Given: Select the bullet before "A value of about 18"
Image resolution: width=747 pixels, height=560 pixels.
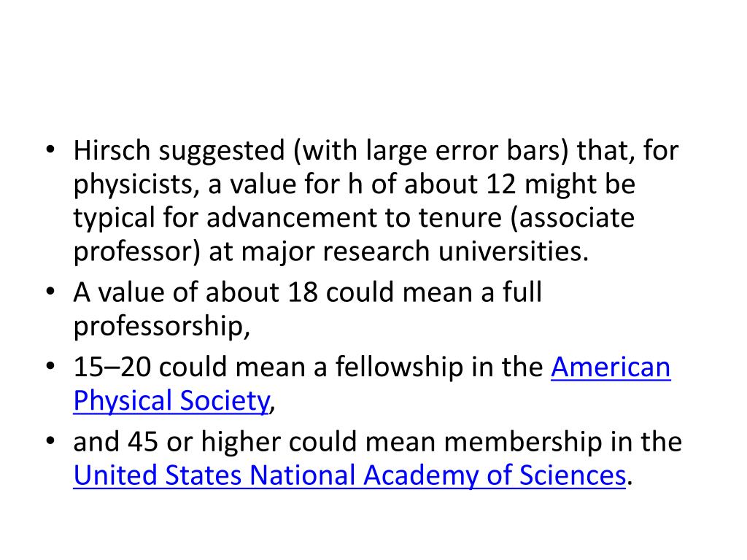Looking at the screenshot, I should pos(50,292).
